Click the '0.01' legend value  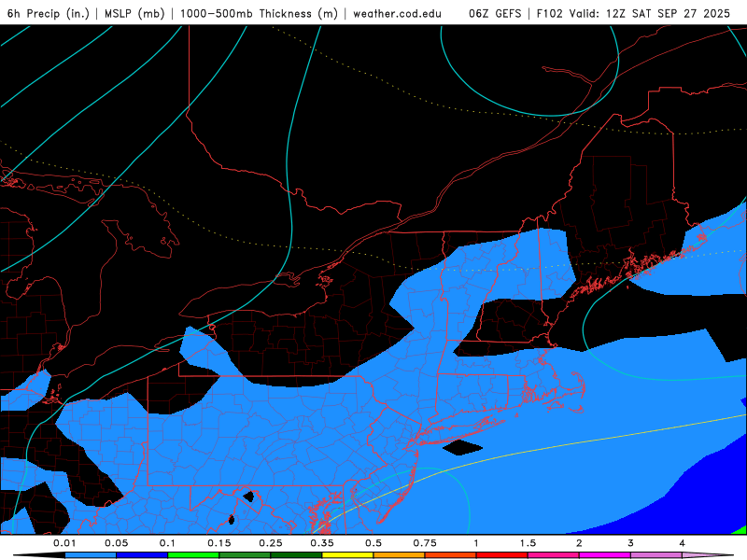coord(64,543)
